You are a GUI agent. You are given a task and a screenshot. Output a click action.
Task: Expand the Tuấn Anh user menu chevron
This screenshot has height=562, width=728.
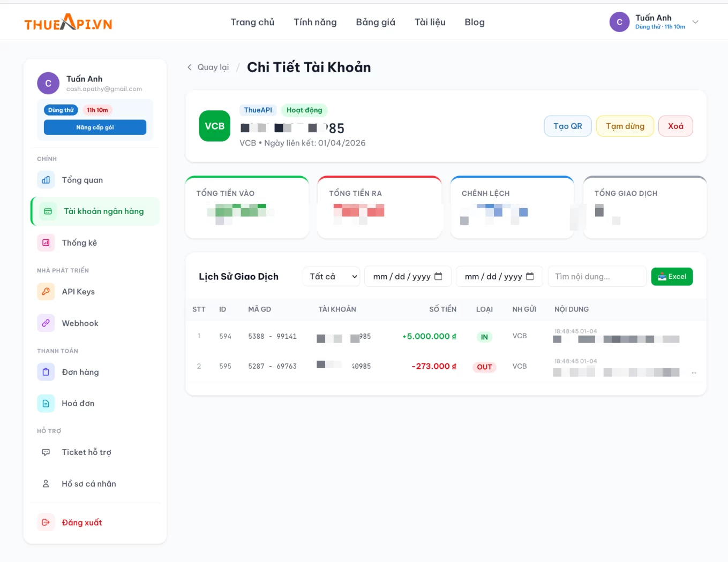(x=695, y=22)
